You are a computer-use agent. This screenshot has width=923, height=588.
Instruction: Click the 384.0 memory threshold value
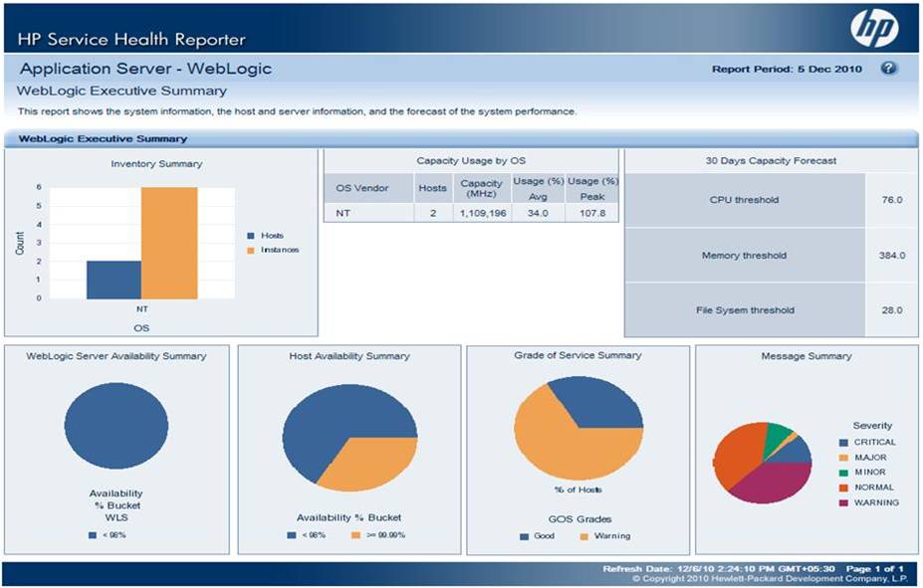coord(892,256)
